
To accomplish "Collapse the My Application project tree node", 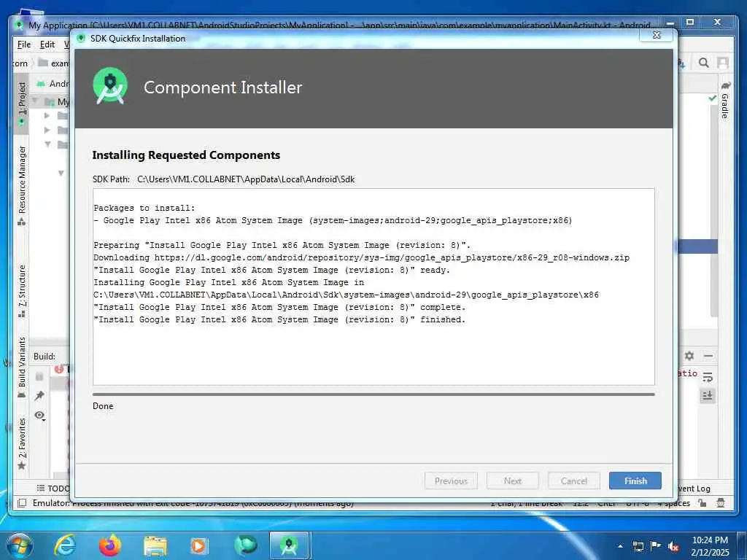I will click(x=35, y=101).
